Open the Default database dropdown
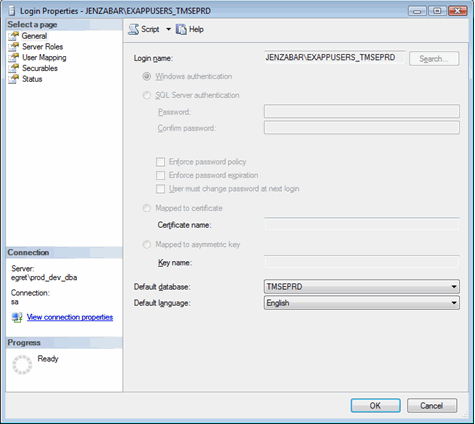Viewport: 475px width, 424px height. click(362, 287)
